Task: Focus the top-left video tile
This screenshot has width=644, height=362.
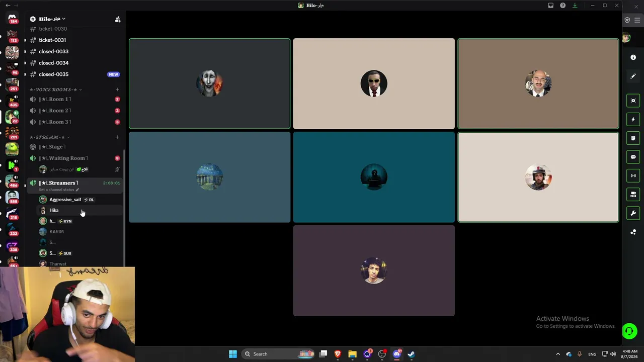Action: [209, 83]
